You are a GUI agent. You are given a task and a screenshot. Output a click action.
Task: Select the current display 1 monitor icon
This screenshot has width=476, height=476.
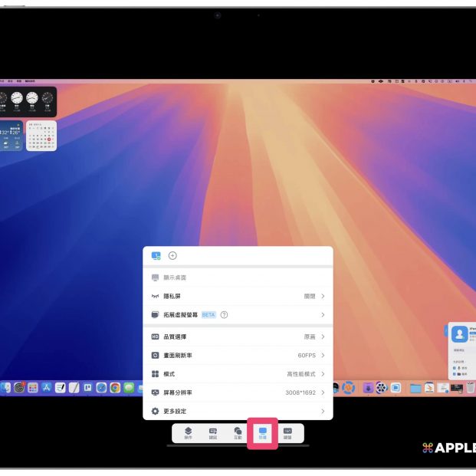[156, 256]
